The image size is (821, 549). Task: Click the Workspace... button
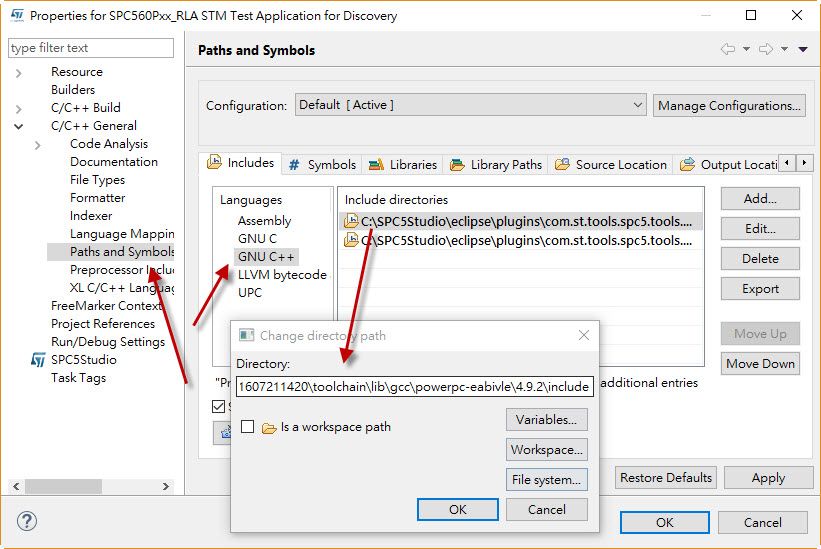[x=547, y=450]
